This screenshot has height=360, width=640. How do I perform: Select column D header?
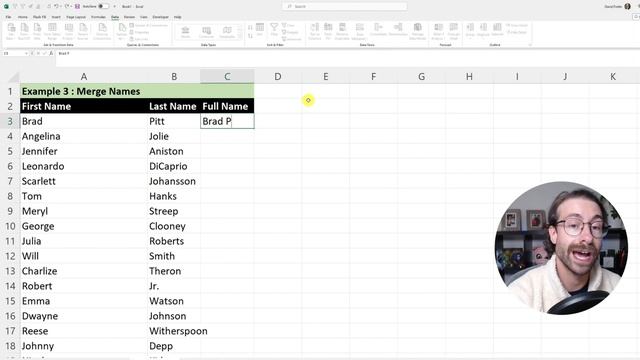coord(278,77)
